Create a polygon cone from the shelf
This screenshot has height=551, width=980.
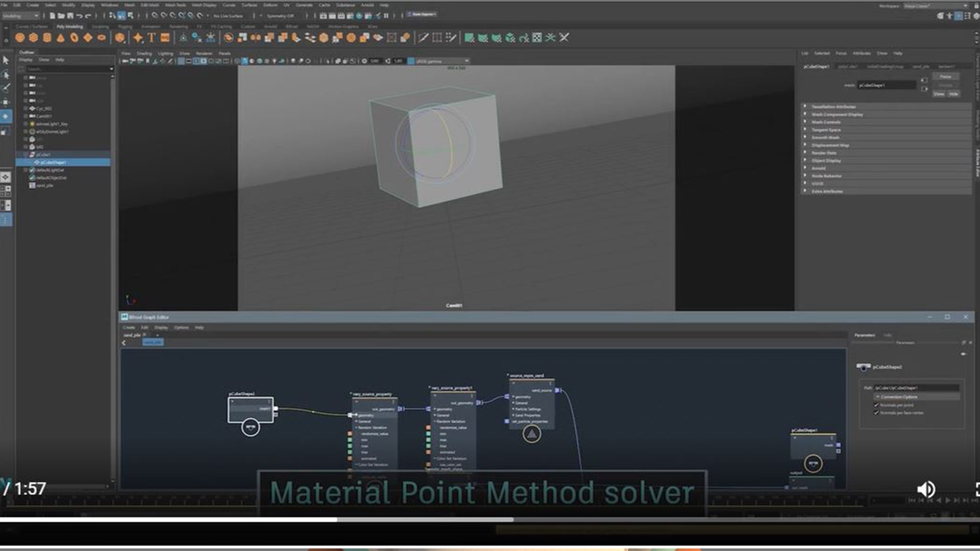pyautogui.click(x=61, y=38)
